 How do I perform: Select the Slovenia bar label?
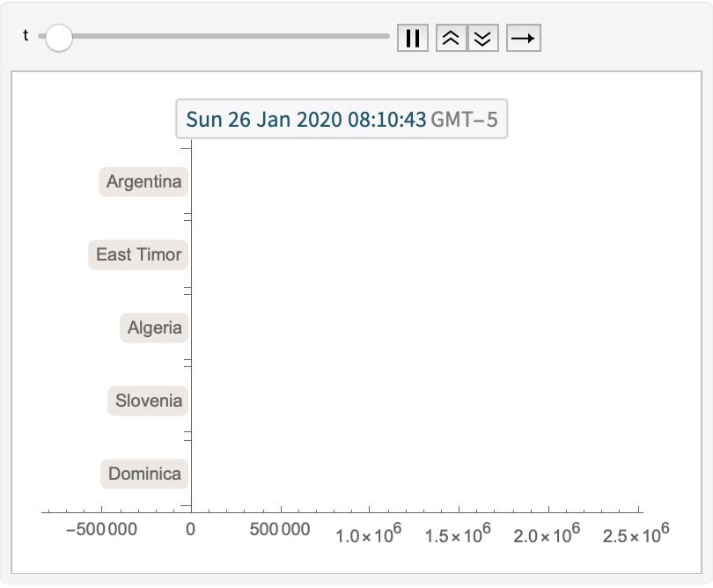148,401
